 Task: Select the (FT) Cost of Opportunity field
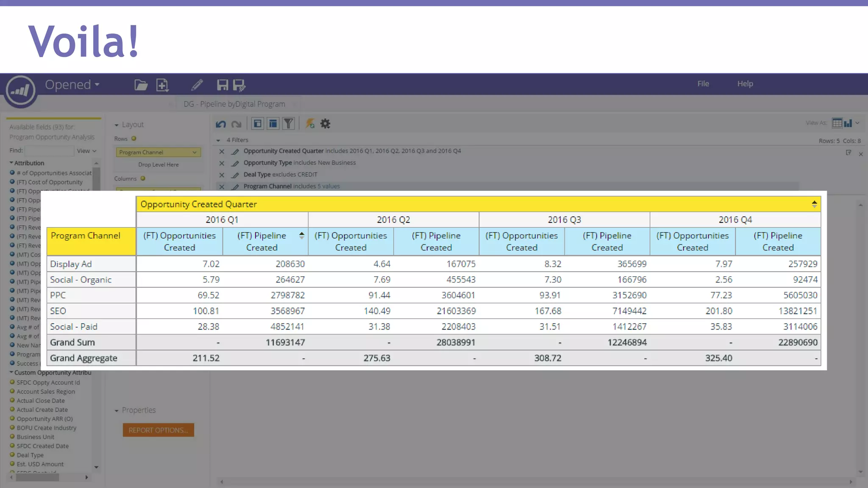[50, 182]
